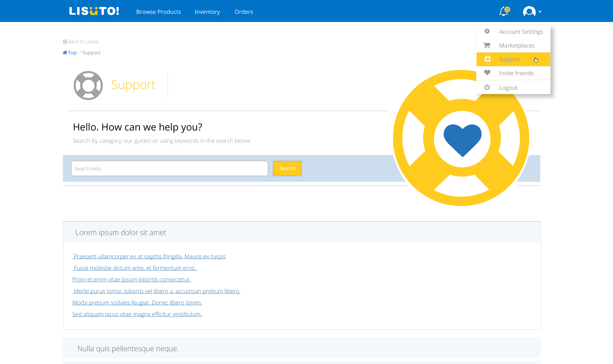
Task: Go to the Inventory page
Action: coord(207,12)
